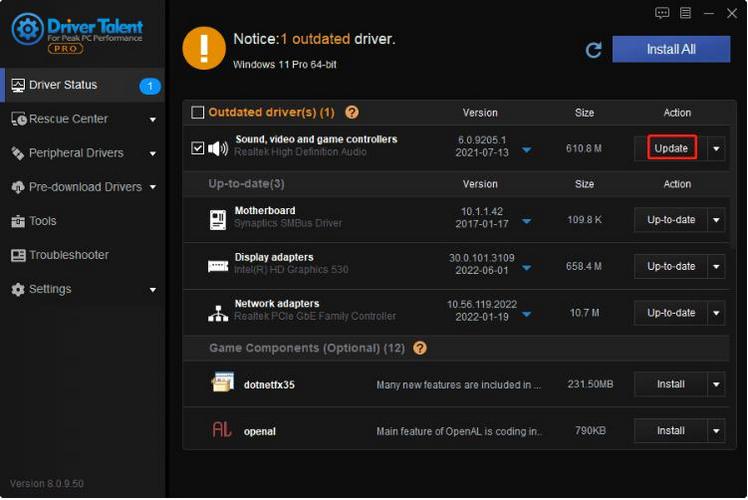Image resolution: width=748 pixels, height=500 pixels.
Task: Click the Network adapters icon
Action: point(218,313)
